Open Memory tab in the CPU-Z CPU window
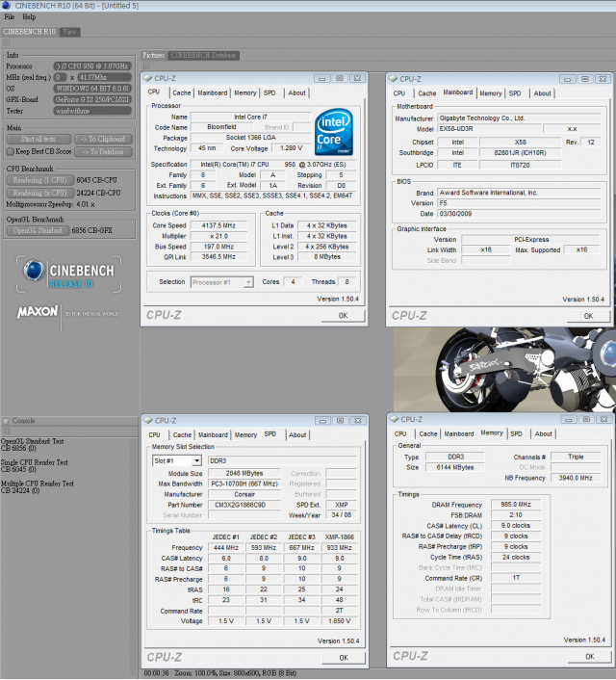The height and width of the screenshot is (680, 616). pyautogui.click(x=245, y=92)
